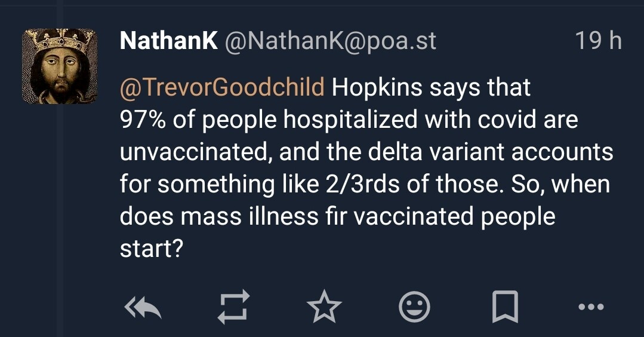
Task: Reply to NathanK's post
Action: coord(143,308)
